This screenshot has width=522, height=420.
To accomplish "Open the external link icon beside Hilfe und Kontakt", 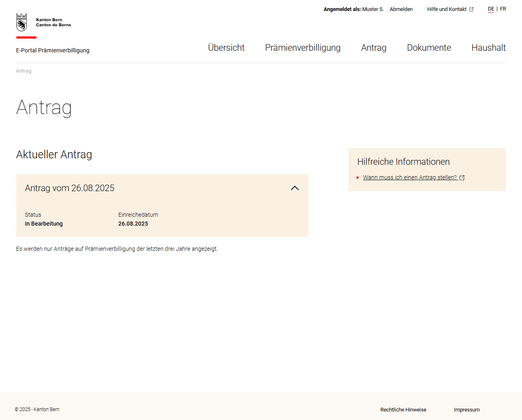I will (x=470, y=9).
